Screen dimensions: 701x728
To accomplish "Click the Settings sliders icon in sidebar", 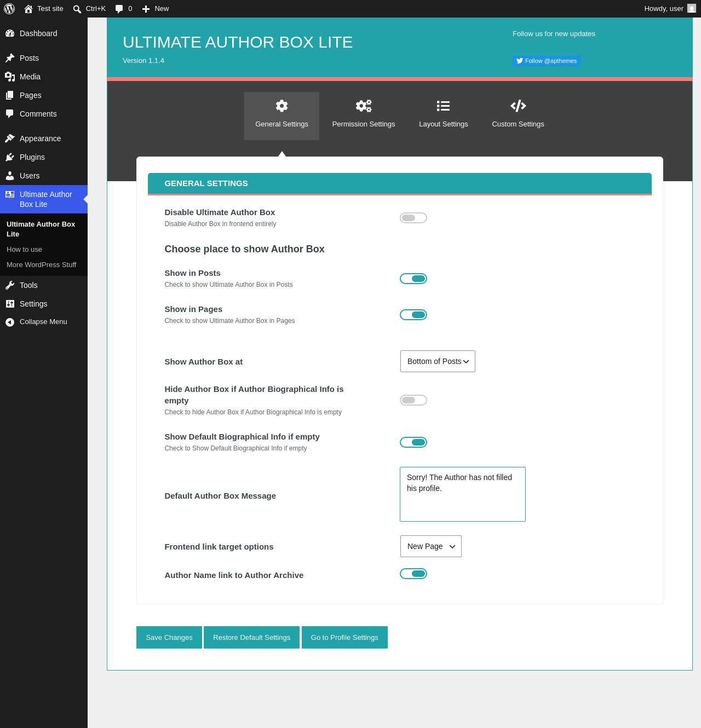I will click(10, 304).
